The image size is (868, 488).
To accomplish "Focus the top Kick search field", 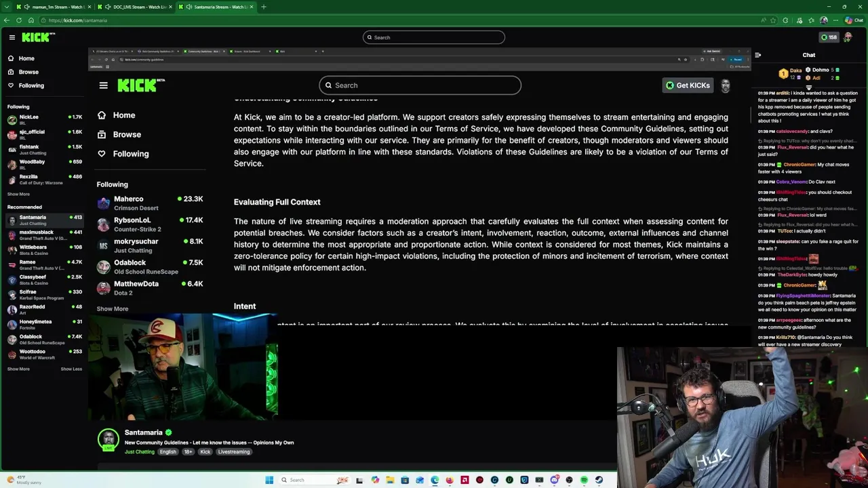I will [x=434, y=37].
